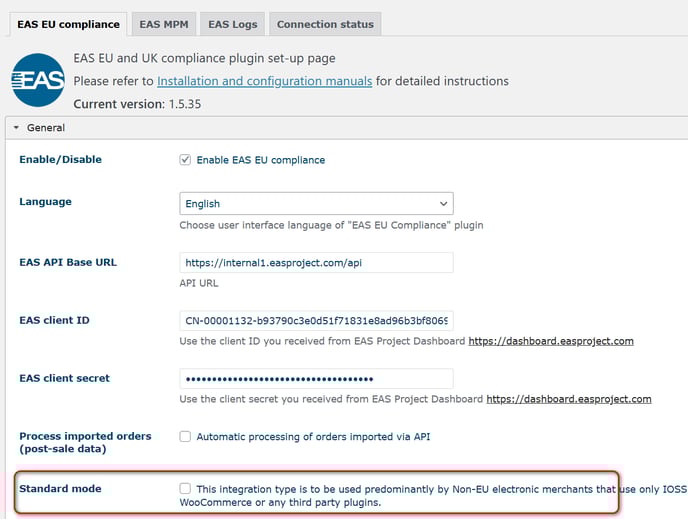Click the 'Standard mode' label
This screenshot has height=519, width=688.
point(61,488)
